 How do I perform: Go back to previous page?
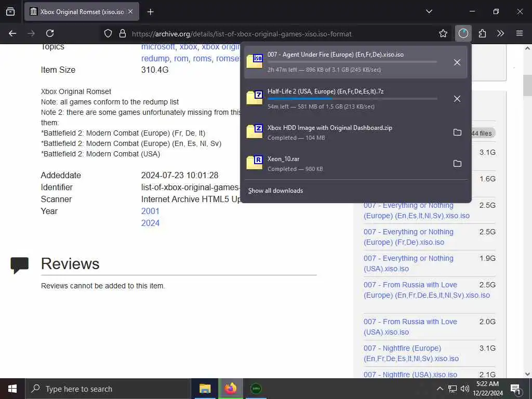tap(12, 33)
